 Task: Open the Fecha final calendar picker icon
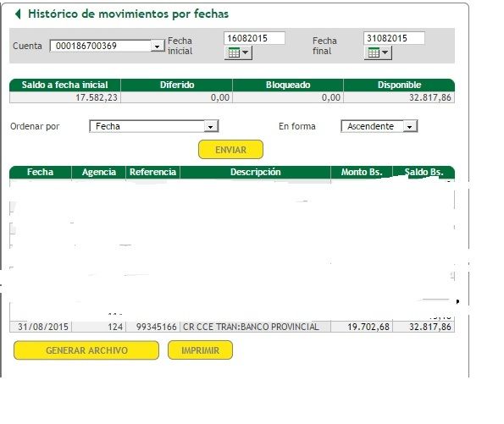(x=374, y=52)
